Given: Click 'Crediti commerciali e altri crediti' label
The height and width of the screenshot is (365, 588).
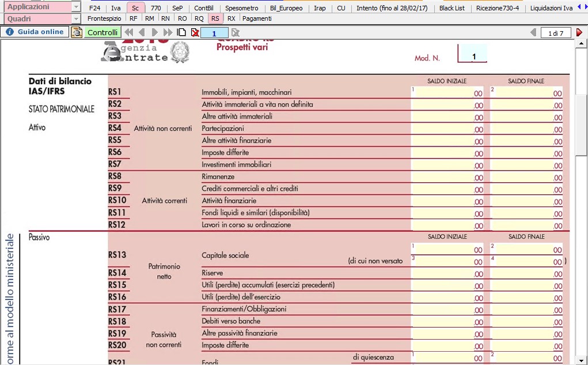Looking at the screenshot, I should tap(250, 189).
